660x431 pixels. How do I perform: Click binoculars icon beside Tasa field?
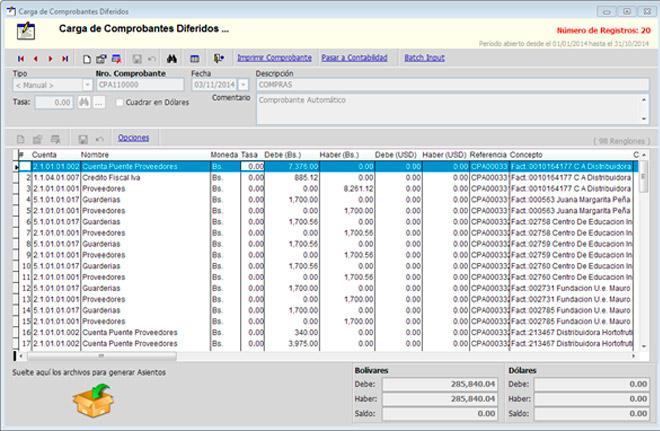(84, 102)
